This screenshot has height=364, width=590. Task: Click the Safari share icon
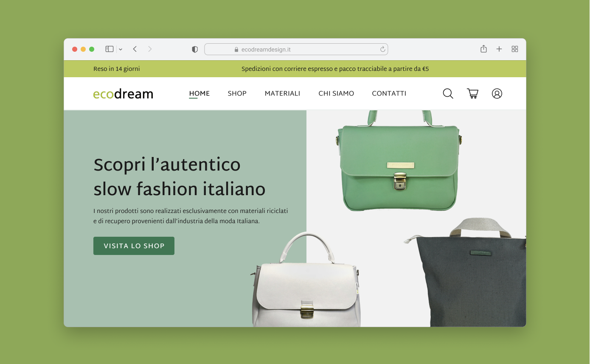[483, 49]
